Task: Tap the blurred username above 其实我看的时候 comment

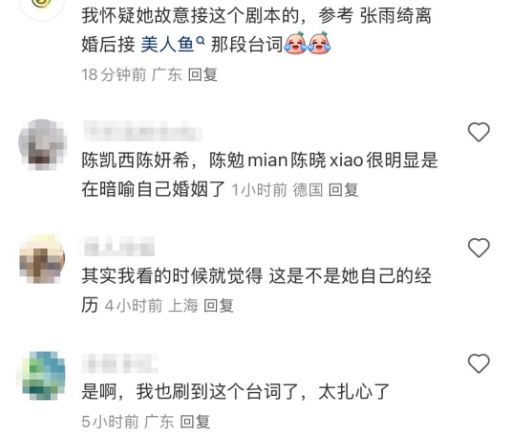Action: [119, 247]
